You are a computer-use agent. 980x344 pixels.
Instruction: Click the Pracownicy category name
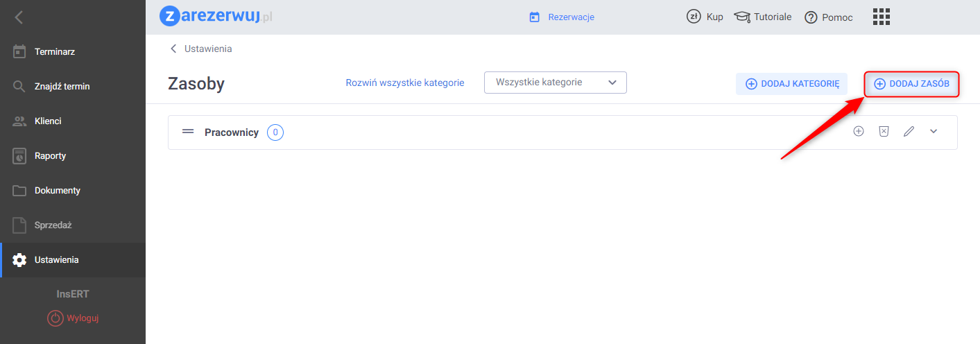coord(232,132)
